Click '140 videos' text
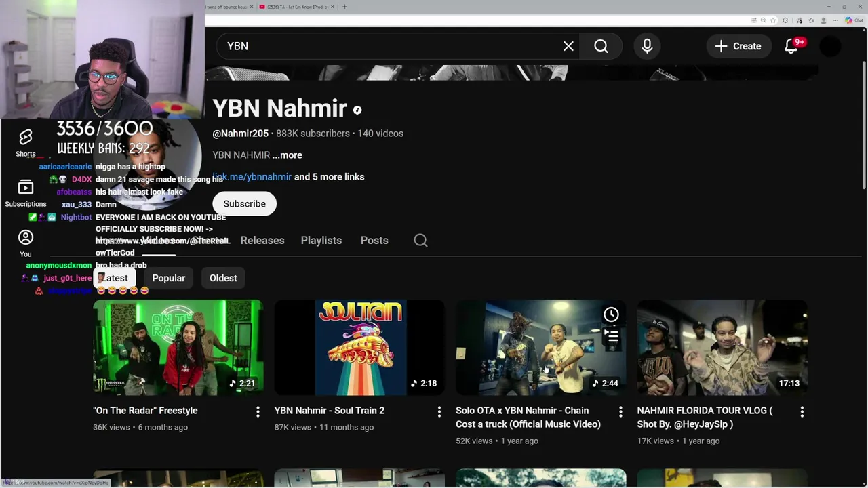Viewport: 868px width, 488px height. (380, 134)
